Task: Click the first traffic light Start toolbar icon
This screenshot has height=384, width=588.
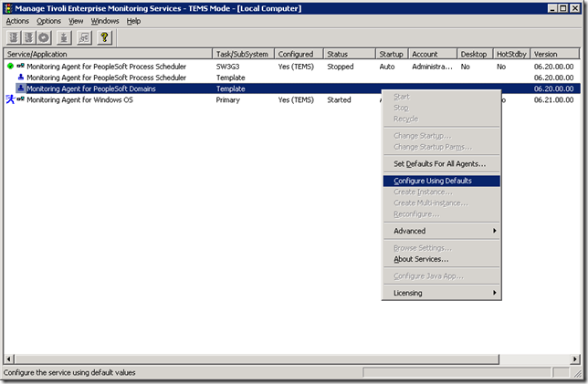Action: (x=14, y=37)
